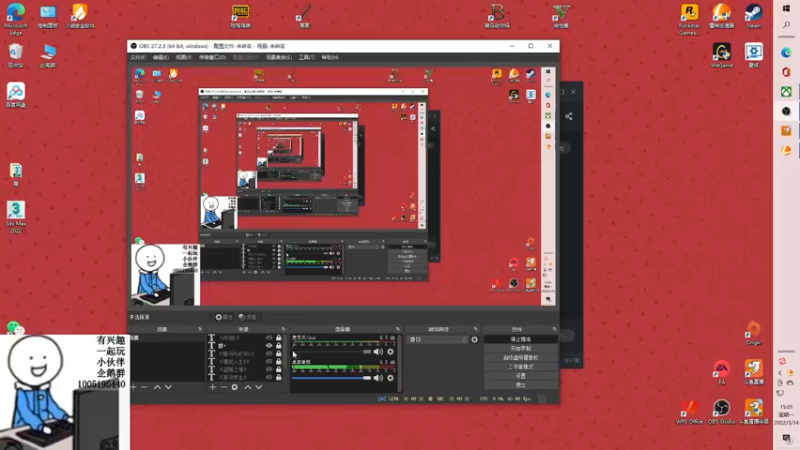The width and height of the screenshot is (800, 450).
Task: Click the Start Recording button
Action: click(x=520, y=348)
